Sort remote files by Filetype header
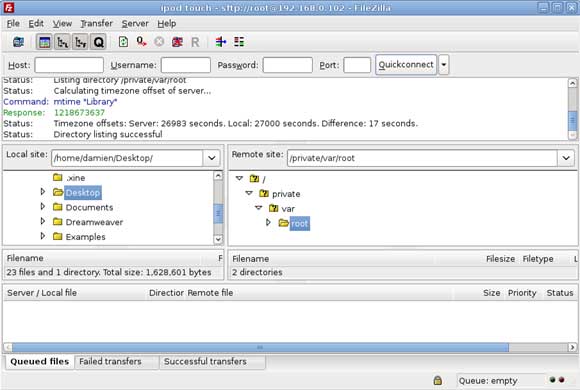The image size is (580, 390). pos(538,259)
